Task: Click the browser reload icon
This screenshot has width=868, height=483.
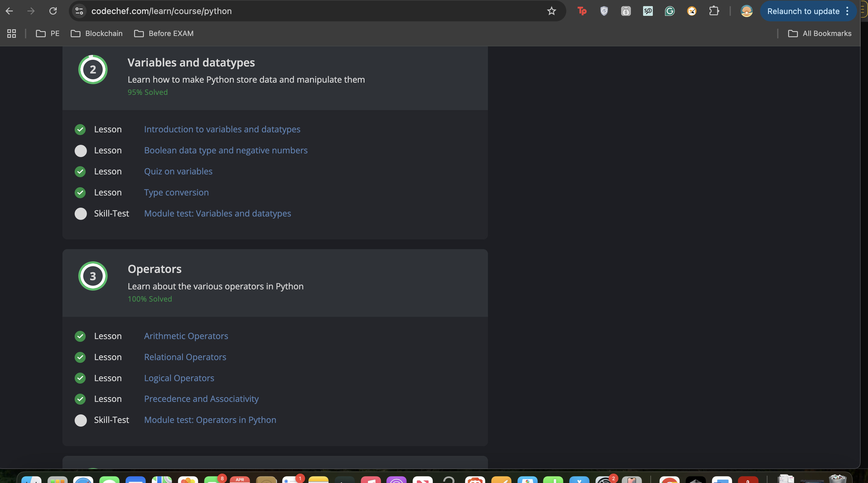Action: tap(53, 11)
